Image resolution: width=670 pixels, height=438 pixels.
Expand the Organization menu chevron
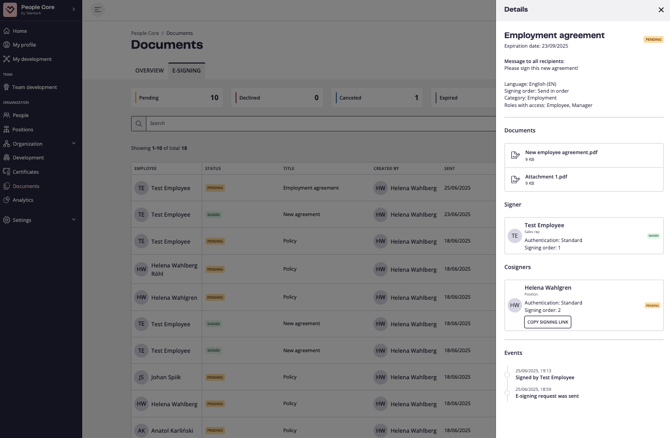tap(73, 143)
